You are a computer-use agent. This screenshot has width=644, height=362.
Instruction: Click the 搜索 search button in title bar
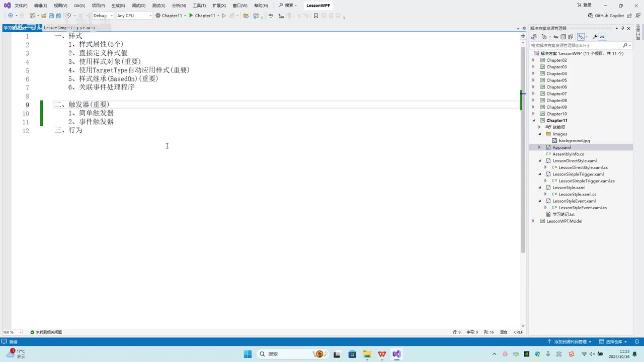pos(288,6)
